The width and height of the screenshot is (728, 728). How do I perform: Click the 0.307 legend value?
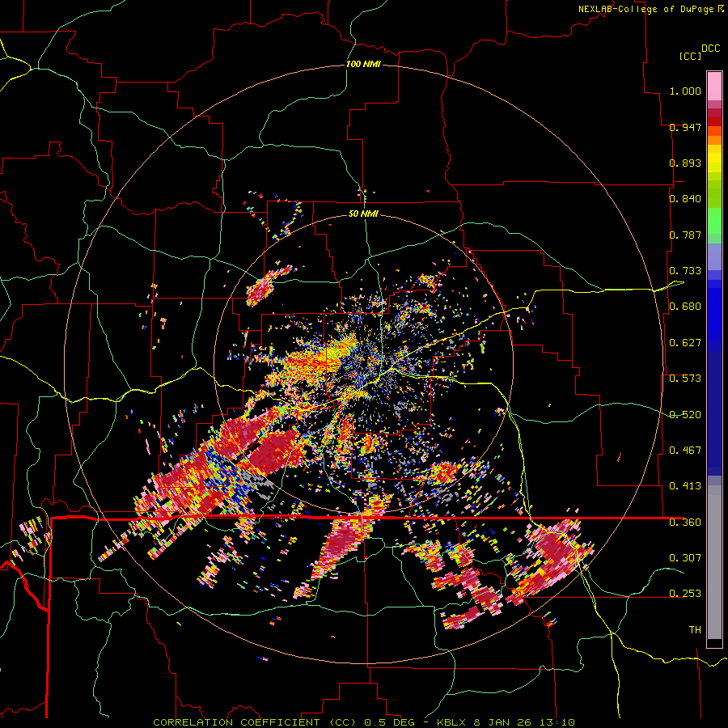click(x=685, y=558)
